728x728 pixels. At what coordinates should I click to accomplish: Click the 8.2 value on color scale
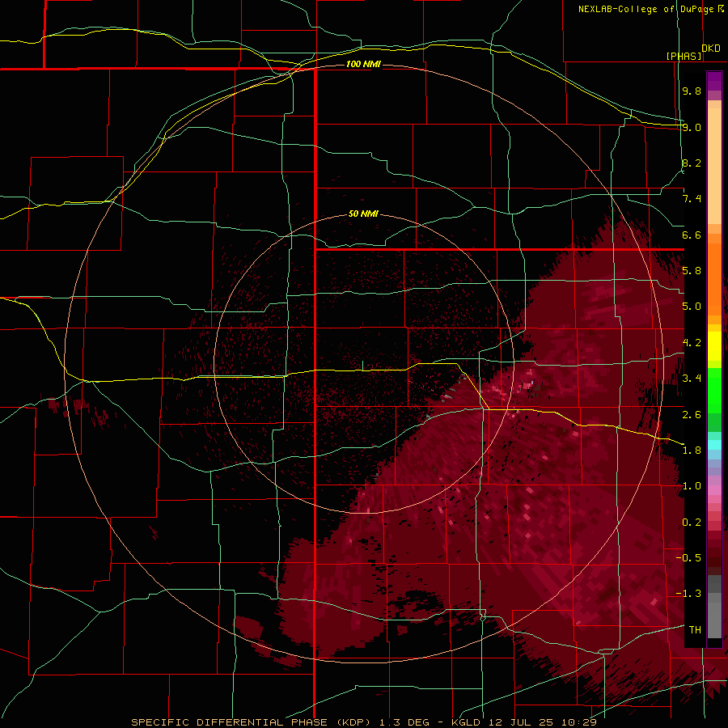tap(692, 163)
